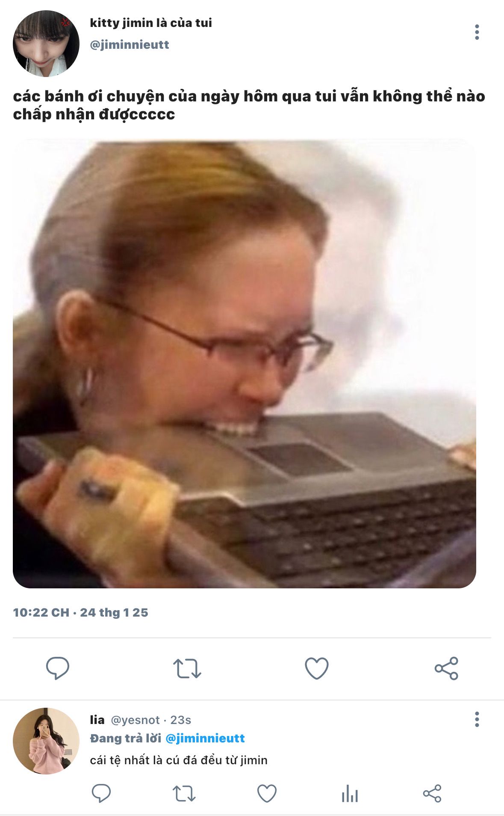504x816 pixels.
Task: Open lia's profile avatar
Action: coord(46,741)
